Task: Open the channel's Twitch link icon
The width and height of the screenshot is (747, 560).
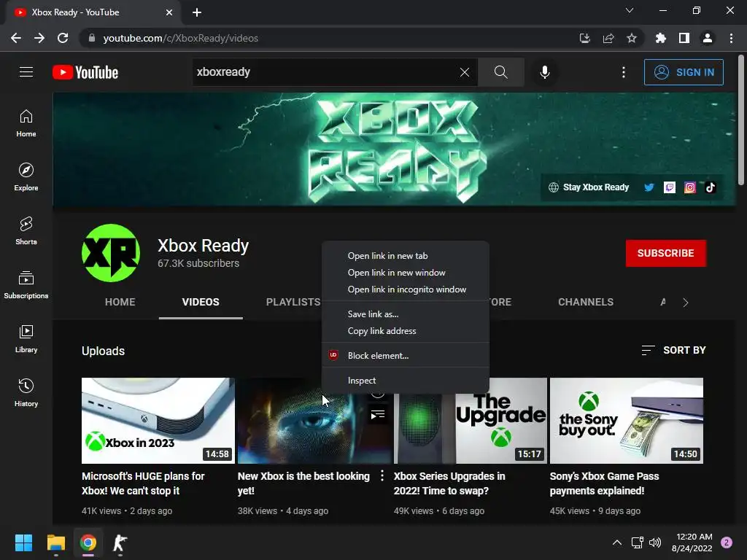Action: coord(670,187)
